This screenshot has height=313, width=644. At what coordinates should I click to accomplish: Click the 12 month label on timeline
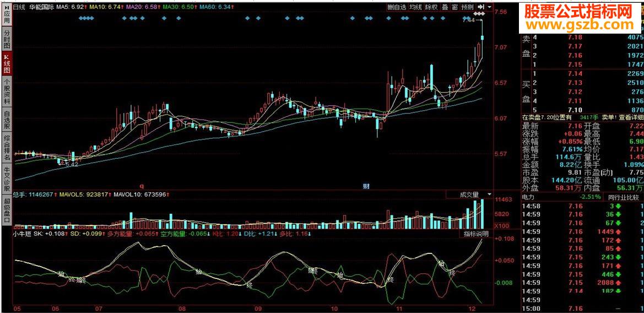[x=472, y=308]
